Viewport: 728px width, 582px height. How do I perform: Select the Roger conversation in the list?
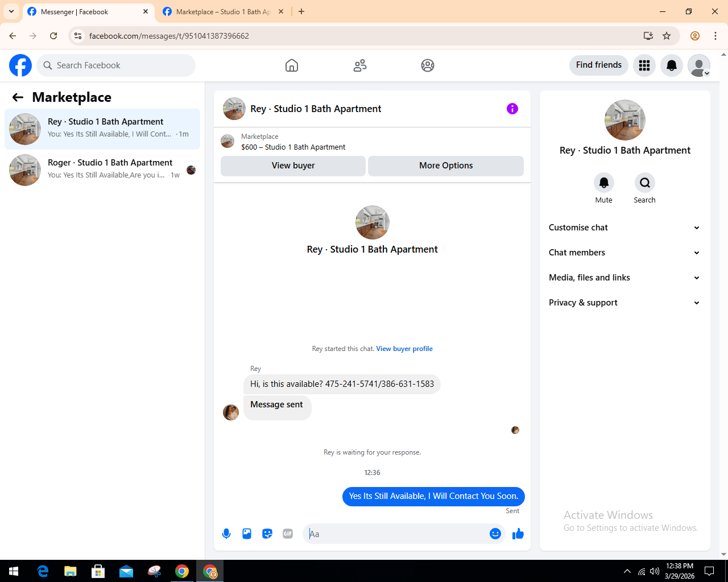pos(102,170)
